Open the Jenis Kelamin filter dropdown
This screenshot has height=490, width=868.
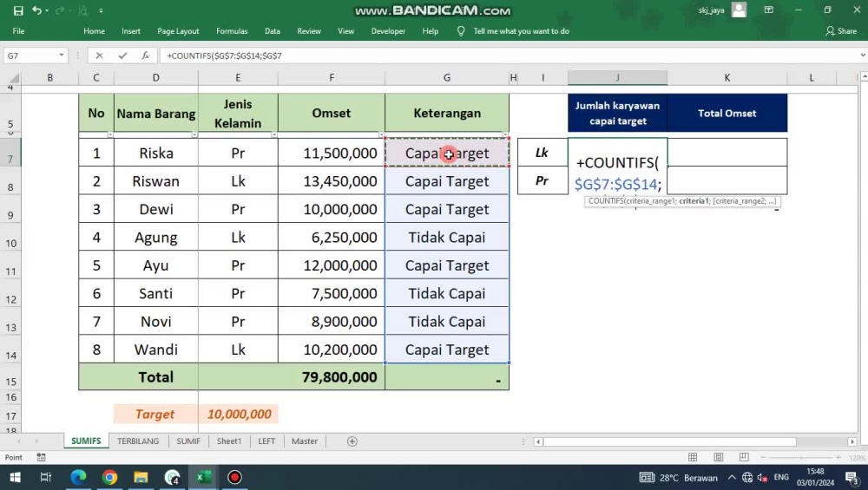click(273, 135)
